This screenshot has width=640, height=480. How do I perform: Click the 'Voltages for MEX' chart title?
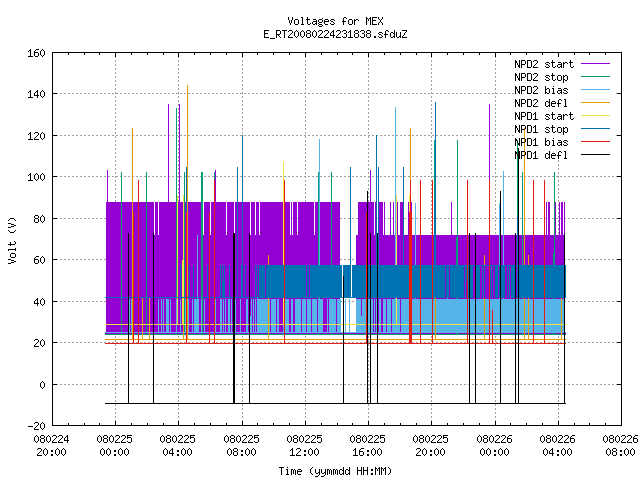point(335,21)
